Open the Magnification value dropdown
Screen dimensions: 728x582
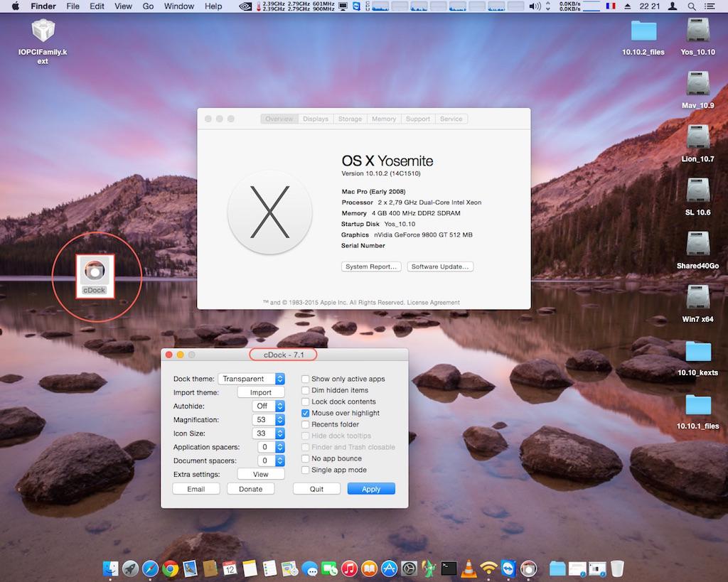268,419
